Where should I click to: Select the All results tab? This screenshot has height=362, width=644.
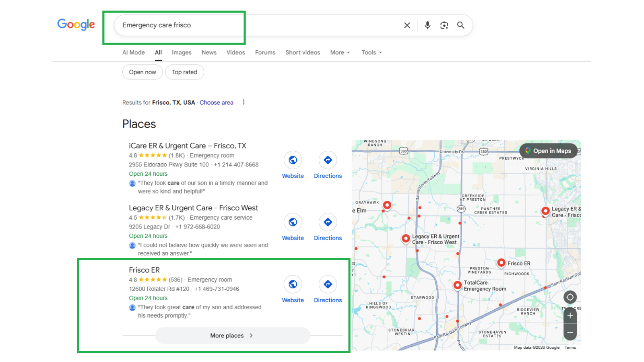[x=159, y=52]
